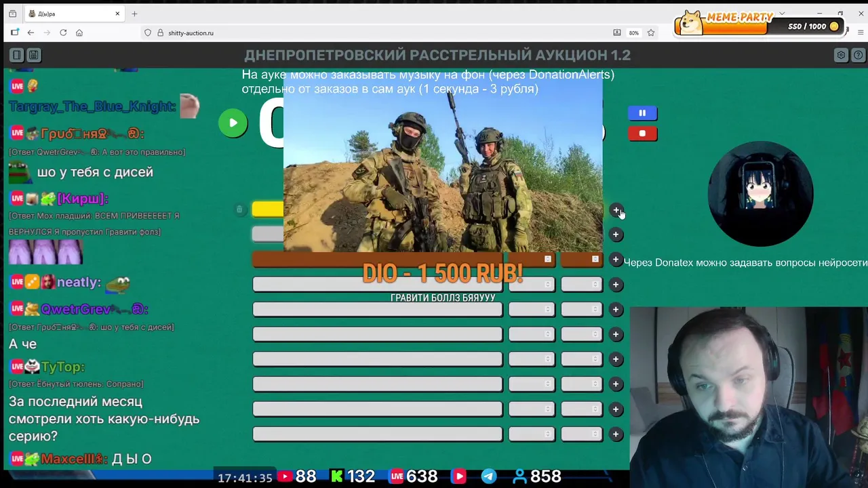Click title 'ДНЕПРОПЕТРОВСКИЙ РАССТРЕЛЬНЫЙ АУКЦИОН 1.2'
The height and width of the screenshot is (488, 868).
point(437,55)
